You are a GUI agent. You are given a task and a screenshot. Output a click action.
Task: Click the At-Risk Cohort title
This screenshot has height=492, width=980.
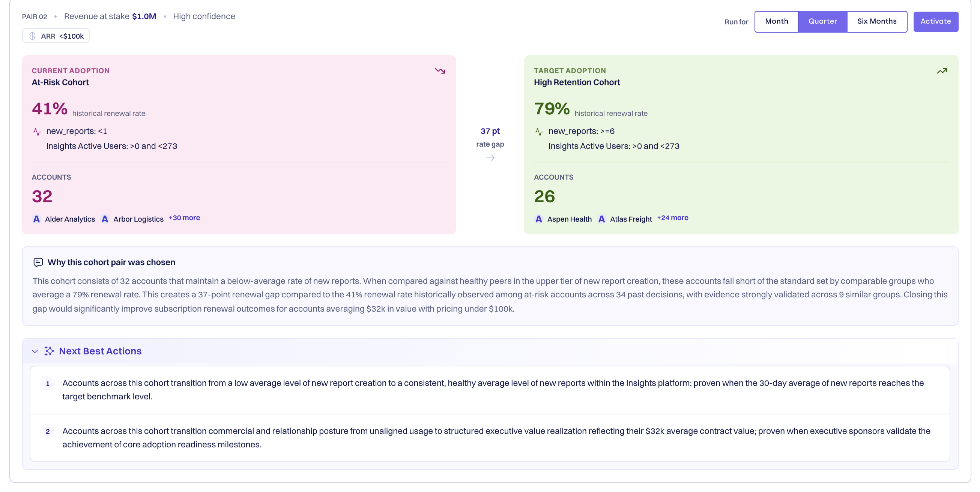tap(60, 82)
